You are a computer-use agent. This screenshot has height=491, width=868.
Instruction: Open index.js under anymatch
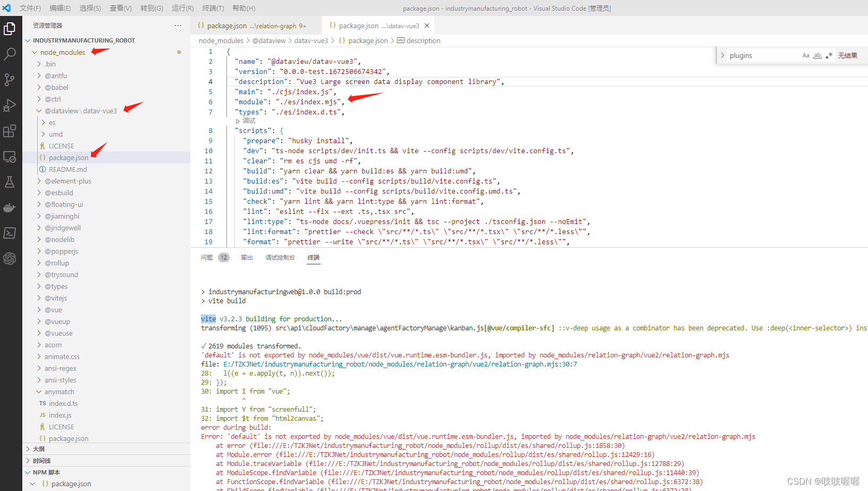(60, 415)
